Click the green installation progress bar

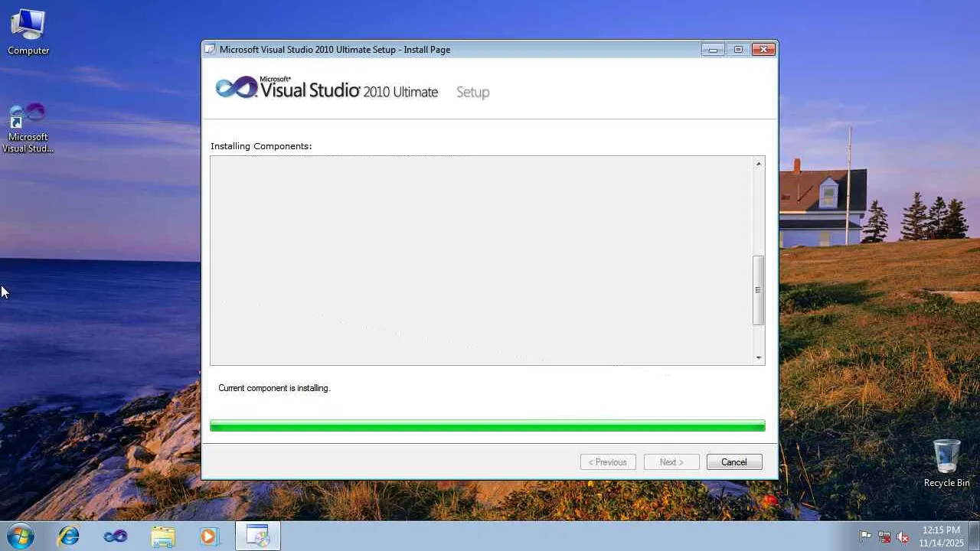(488, 425)
